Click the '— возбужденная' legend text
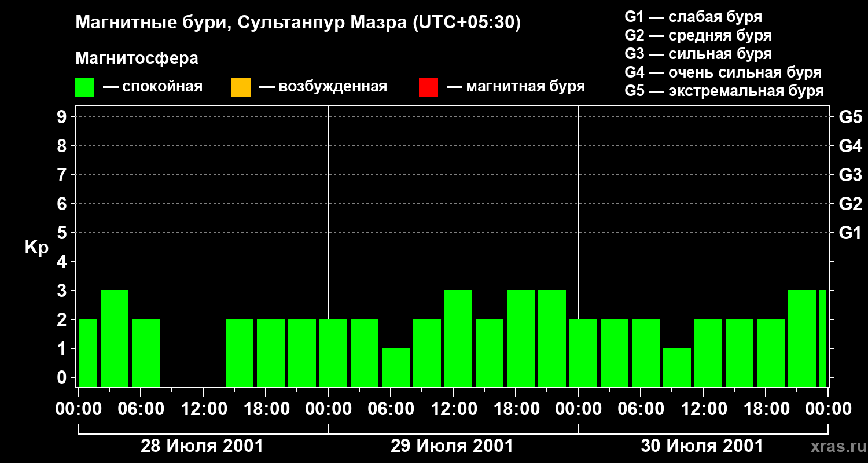 [323, 87]
